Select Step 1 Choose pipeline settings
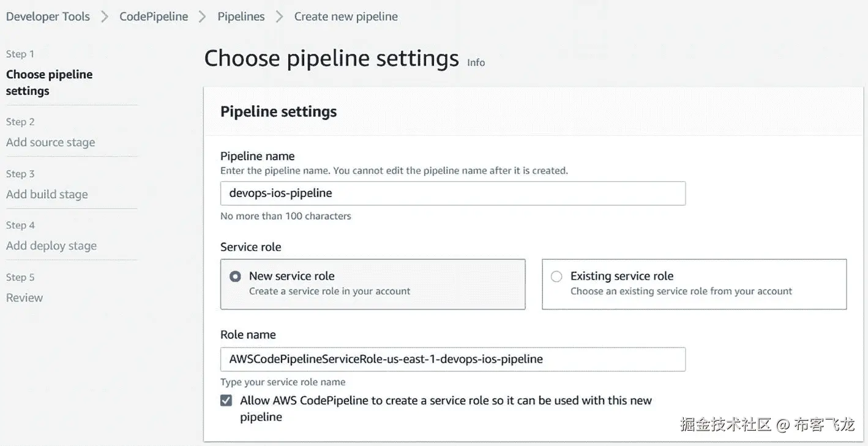868x446 pixels. 49,83
